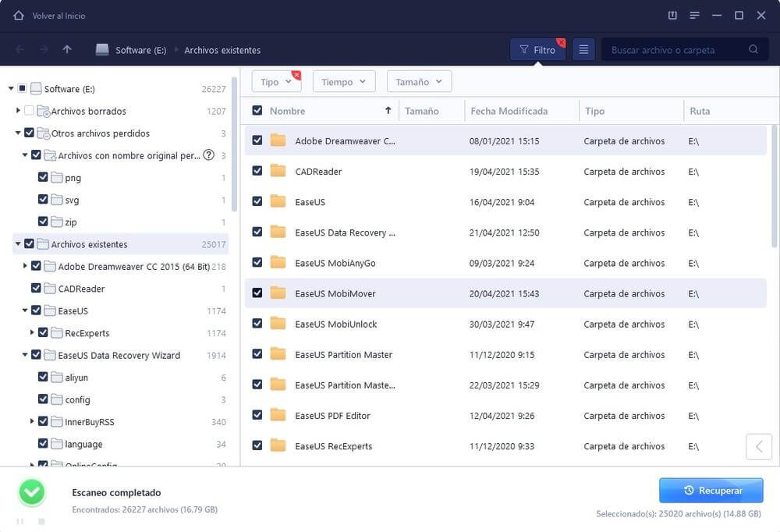
Task: Click the pause scan icon
Action: [20, 521]
